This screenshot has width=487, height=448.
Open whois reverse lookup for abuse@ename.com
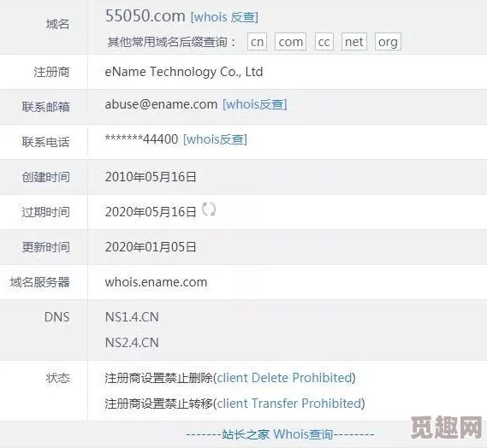pyautogui.click(x=255, y=104)
